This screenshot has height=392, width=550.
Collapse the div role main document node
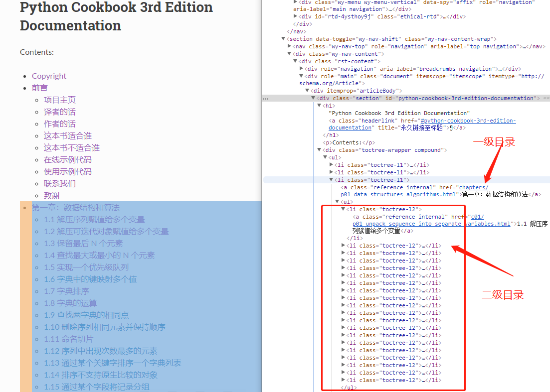point(301,76)
